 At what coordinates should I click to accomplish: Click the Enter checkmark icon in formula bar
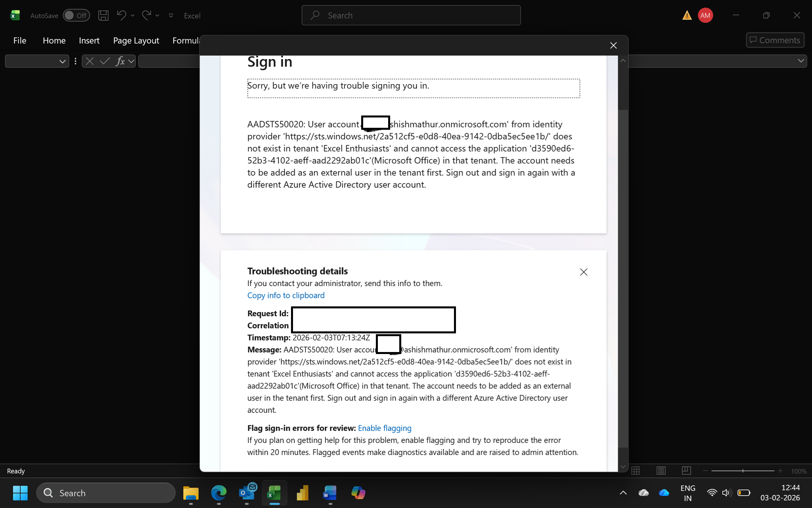105,61
